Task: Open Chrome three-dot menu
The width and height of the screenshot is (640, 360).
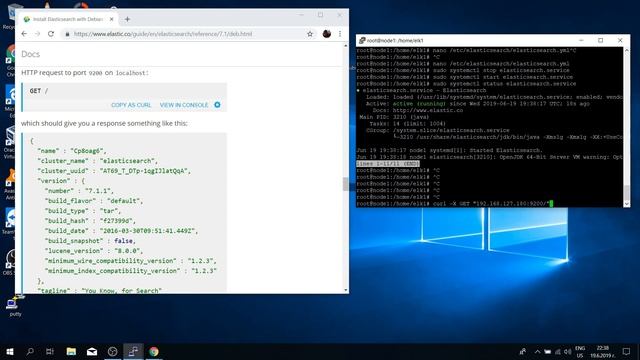Action: tap(340, 34)
